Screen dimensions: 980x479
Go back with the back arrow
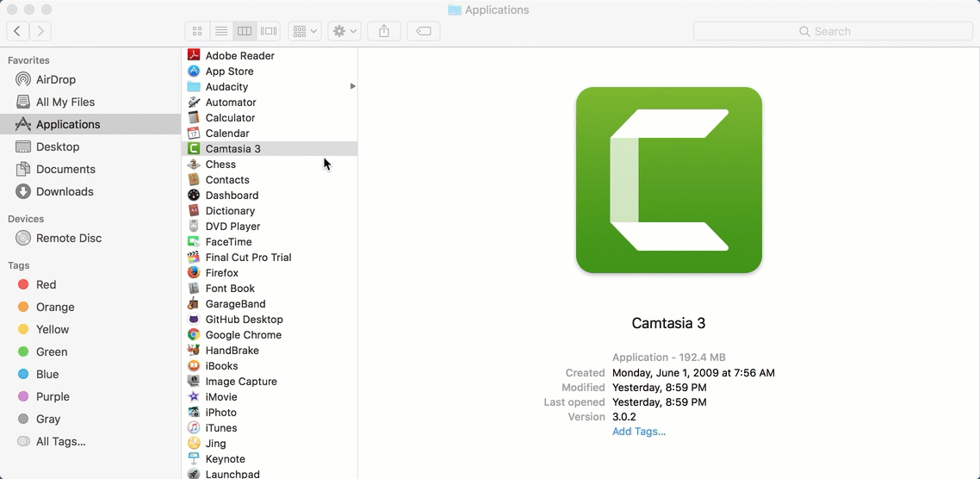(x=17, y=31)
